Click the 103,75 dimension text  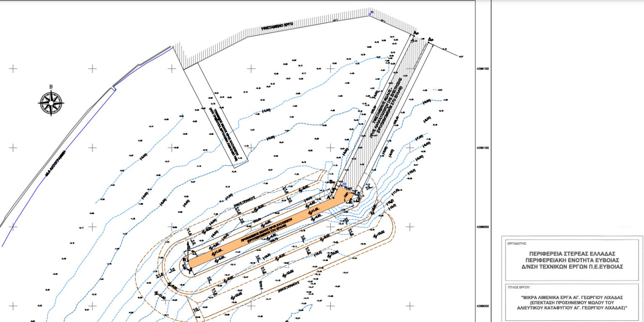(274, 240)
